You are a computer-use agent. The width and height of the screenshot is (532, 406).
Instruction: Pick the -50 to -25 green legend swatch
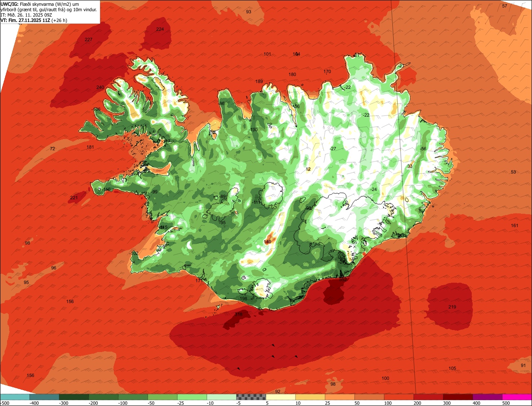coord(163,397)
